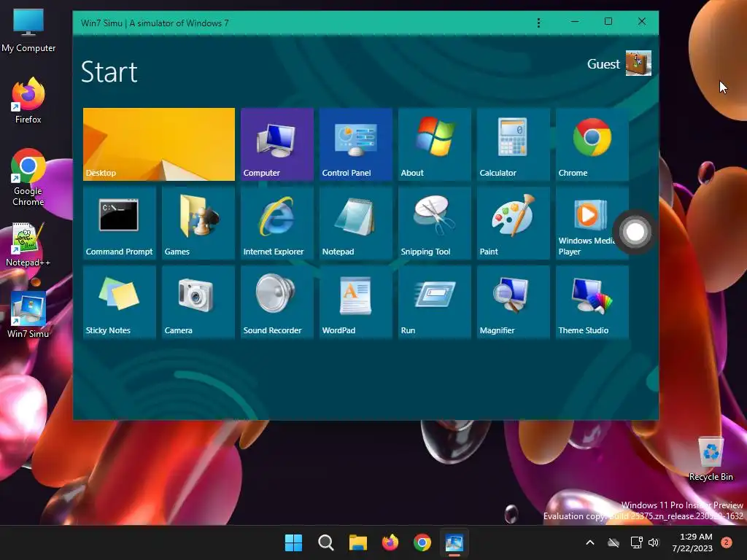Click the Win7 Simu taskbar icon

click(x=454, y=542)
